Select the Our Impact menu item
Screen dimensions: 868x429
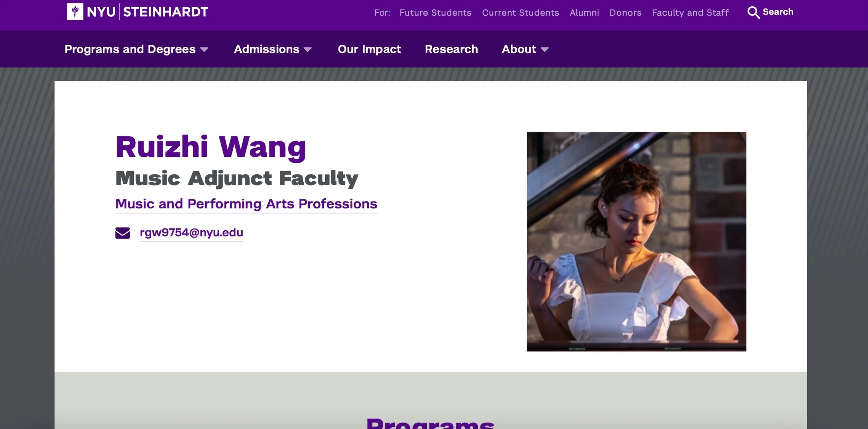coord(369,49)
